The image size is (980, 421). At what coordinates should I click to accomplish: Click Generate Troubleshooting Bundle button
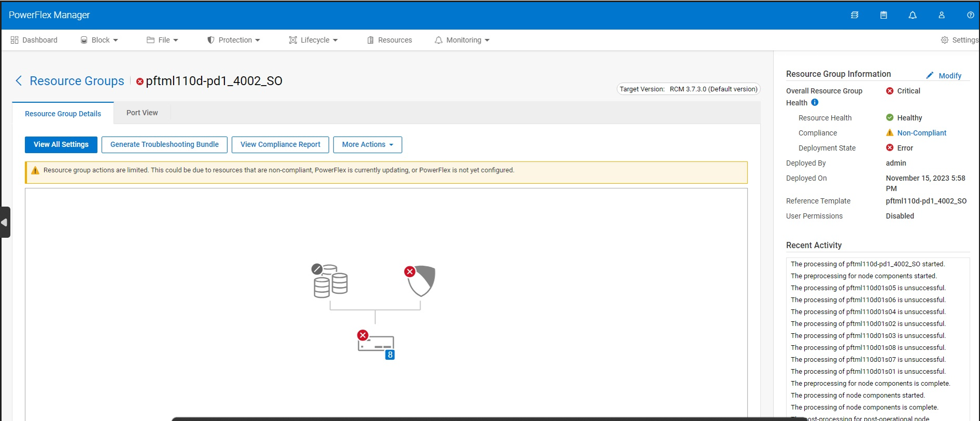pos(164,144)
